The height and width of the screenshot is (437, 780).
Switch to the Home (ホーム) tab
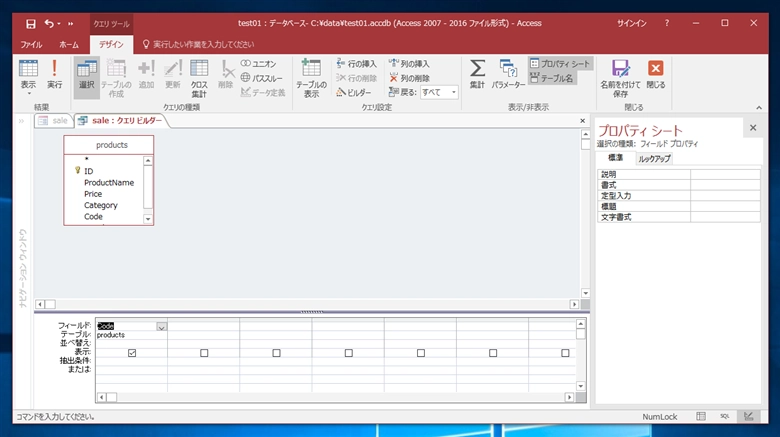point(69,45)
